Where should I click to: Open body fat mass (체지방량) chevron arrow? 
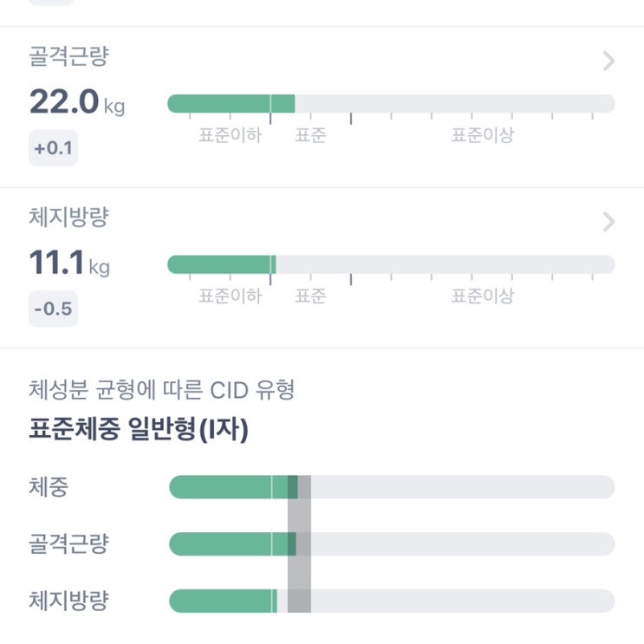608,222
